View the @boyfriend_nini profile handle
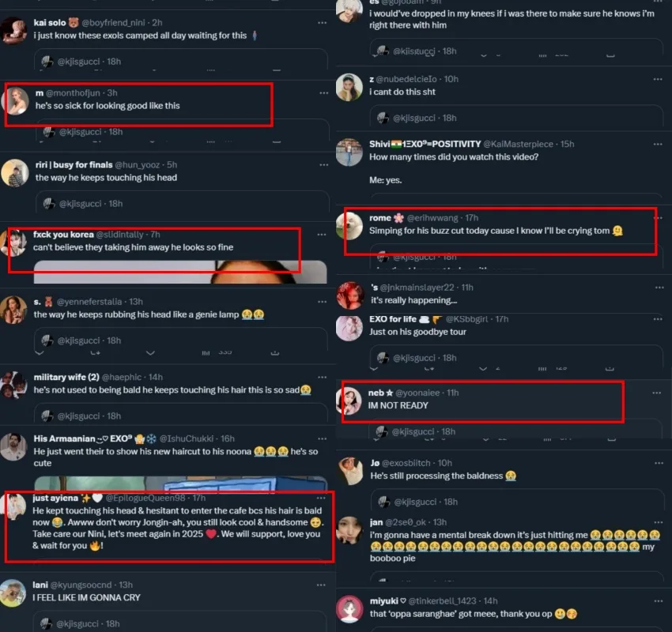The height and width of the screenshot is (632, 672). click(x=113, y=23)
